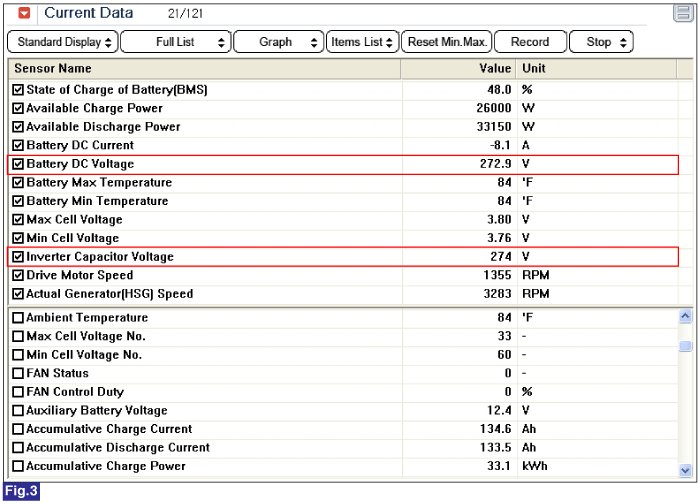
Task: Click the 133.5 Accumulative Discharge Current value
Action: tap(496, 448)
